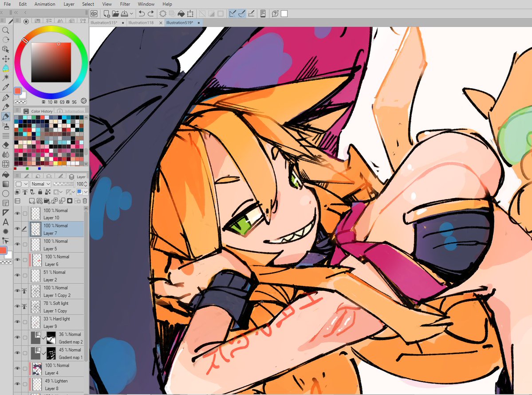
Task: Toggle Lock layer padlock icon
Action: 40,192
